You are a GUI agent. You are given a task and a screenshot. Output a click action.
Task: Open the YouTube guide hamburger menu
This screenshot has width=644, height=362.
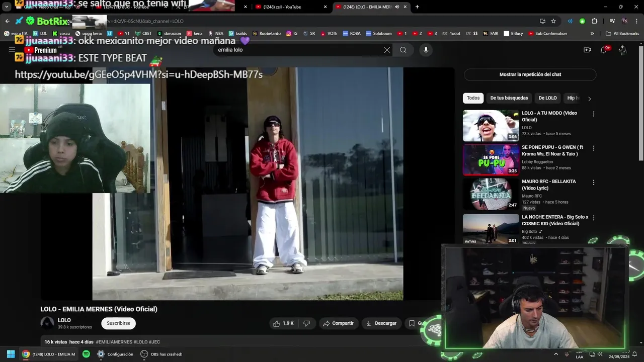coord(12,50)
